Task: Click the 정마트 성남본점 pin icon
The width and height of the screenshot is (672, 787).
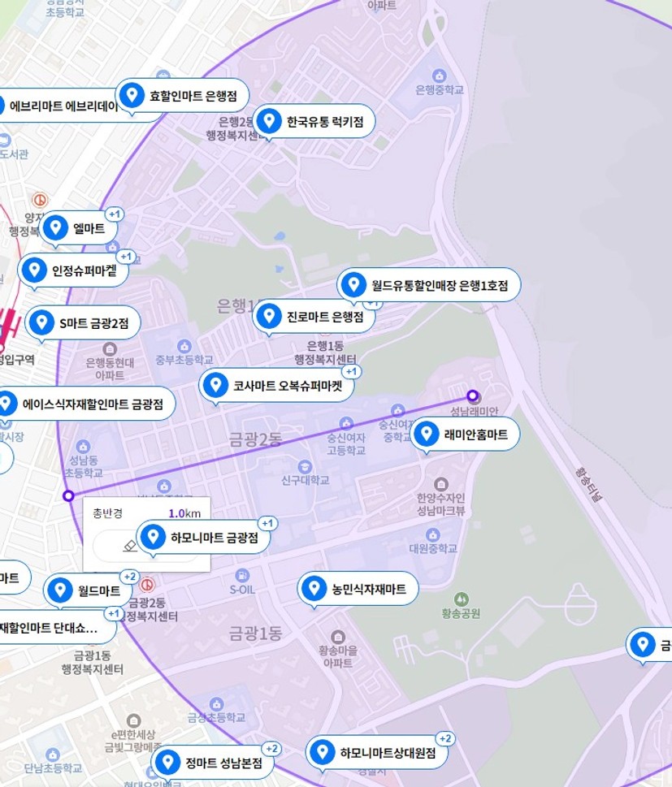Action: (x=167, y=763)
